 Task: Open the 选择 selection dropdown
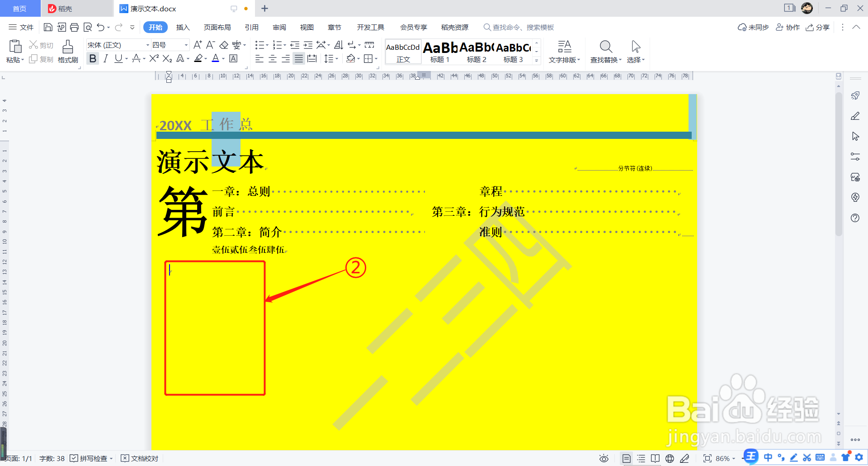[636, 60]
